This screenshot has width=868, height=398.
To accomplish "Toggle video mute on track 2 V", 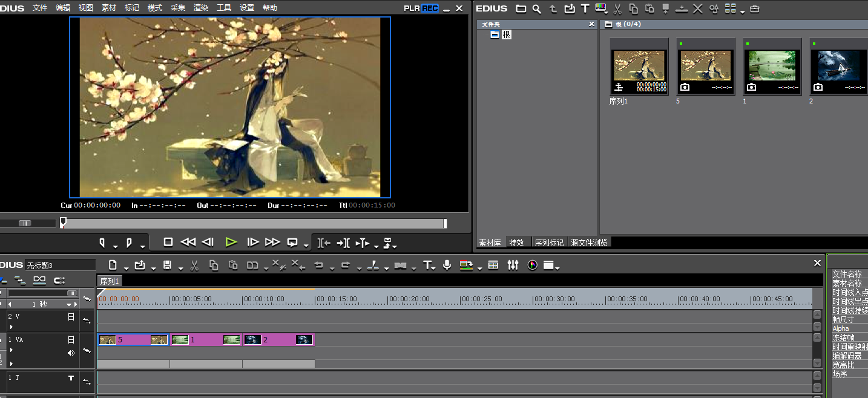I will tap(71, 316).
